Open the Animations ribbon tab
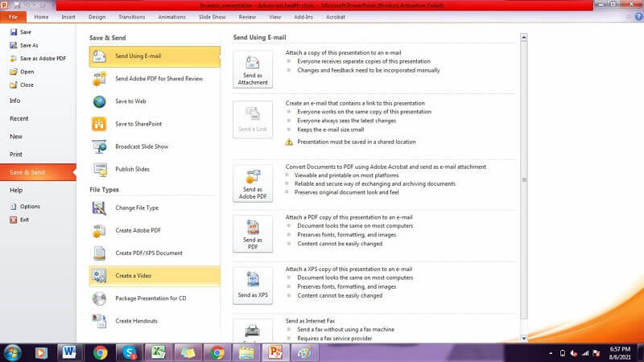Screen dimensions: 644x362 click(171, 17)
